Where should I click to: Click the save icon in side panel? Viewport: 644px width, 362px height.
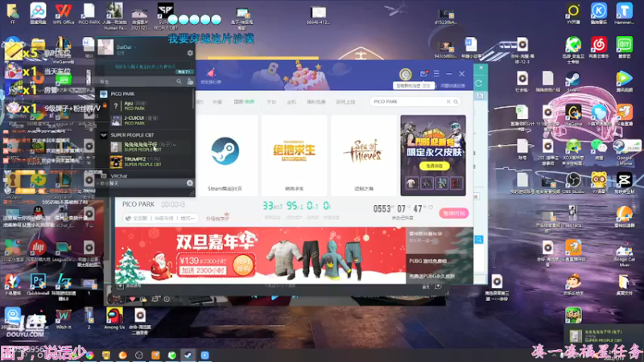click(480, 96)
